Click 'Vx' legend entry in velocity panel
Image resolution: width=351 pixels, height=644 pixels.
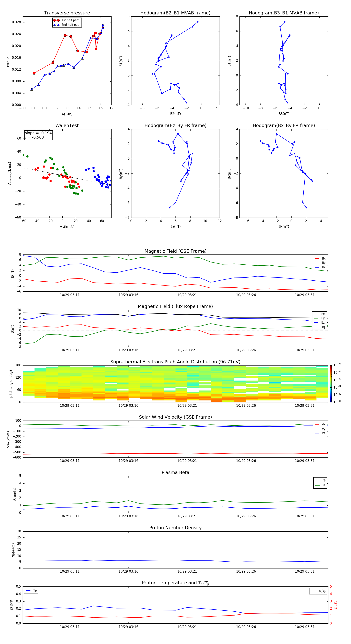tap(320, 424)
